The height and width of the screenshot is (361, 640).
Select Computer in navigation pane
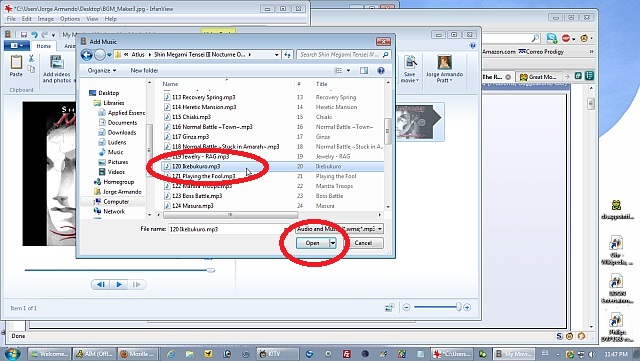tap(111, 201)
